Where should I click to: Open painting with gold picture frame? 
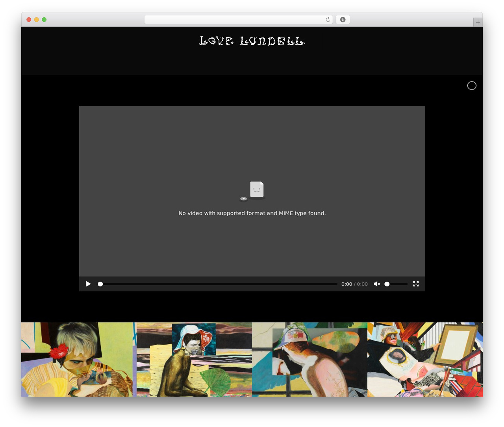tap(425, 359)
